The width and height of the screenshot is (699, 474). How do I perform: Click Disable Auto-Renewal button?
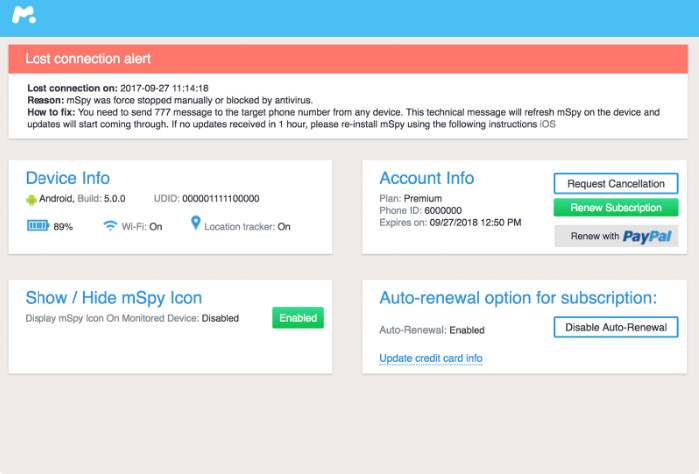tap(616, 327)
